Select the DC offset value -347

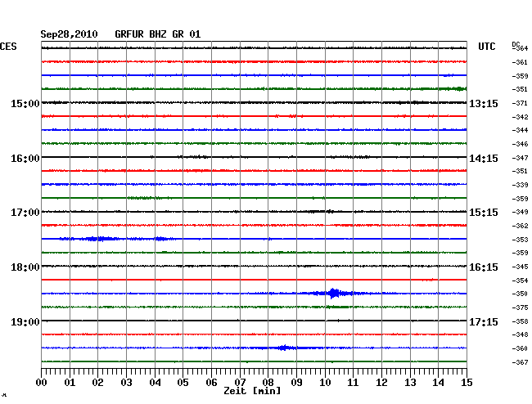tap(520, 158)
